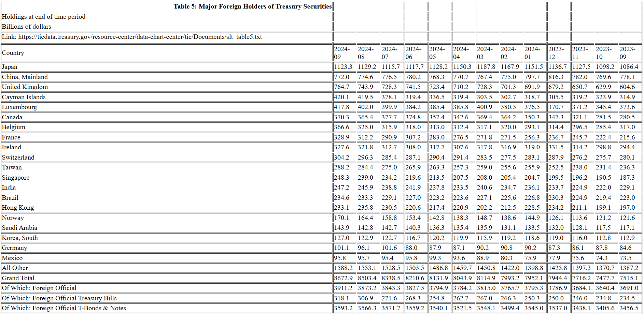Image resolution: width=644 pixels, height=314 pixels.
Task: Click France's 2023-09 value 215.6
Action: pos(627,137)
